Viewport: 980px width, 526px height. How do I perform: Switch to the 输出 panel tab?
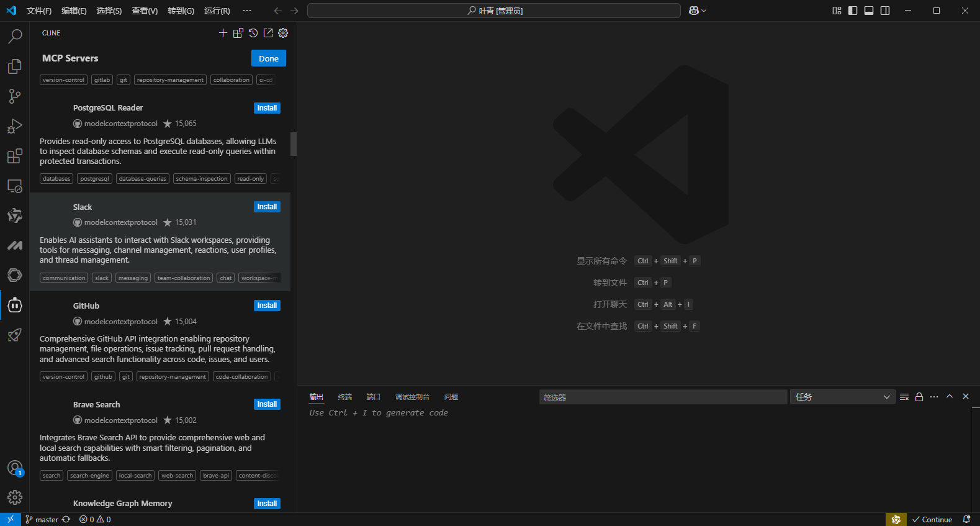[x=317, y=397]
